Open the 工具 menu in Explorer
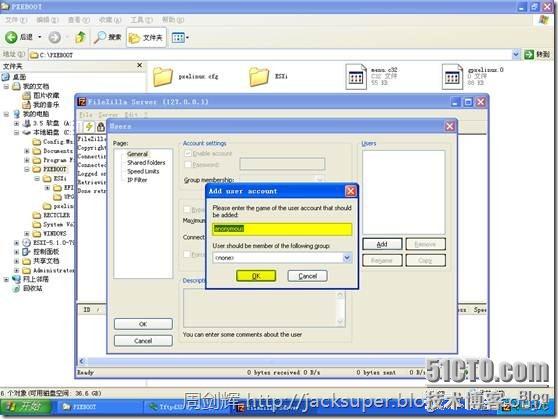Image resolution: width=558 pixels, height=419 pixels. pos(141,20)
